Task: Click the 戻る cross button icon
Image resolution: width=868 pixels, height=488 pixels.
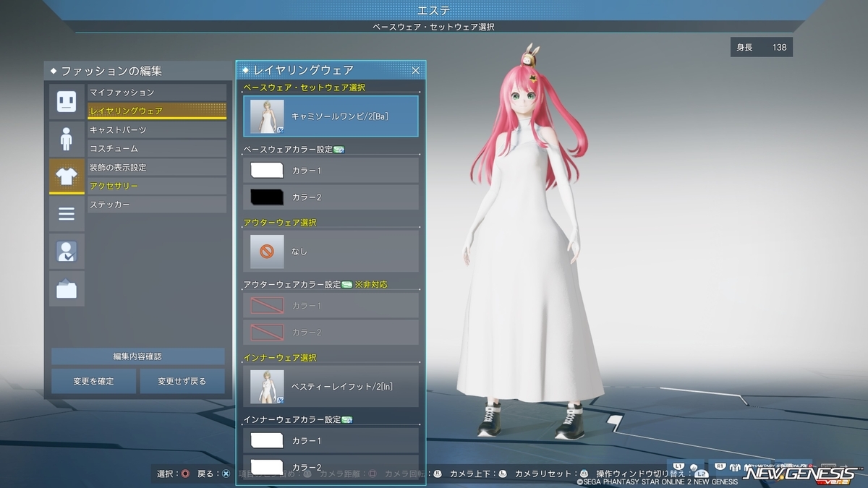Action: coord(226,474)
